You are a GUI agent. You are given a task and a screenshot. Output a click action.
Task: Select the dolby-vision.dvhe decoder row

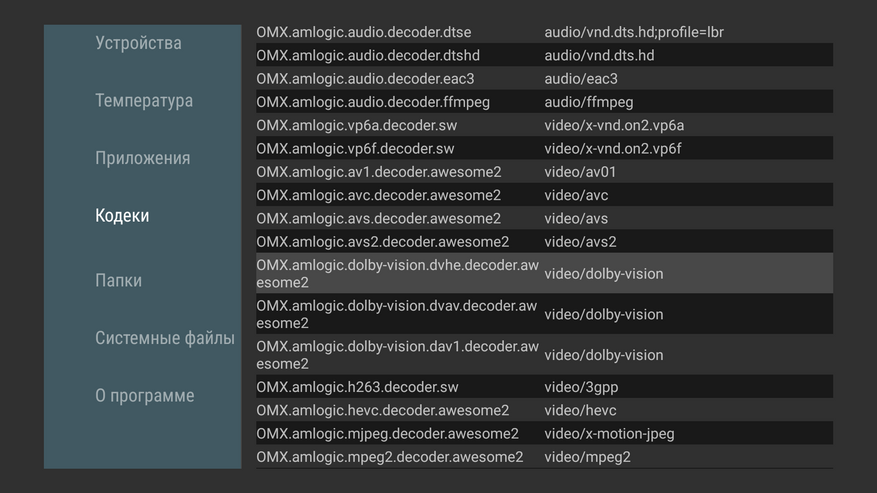[544, 273]
